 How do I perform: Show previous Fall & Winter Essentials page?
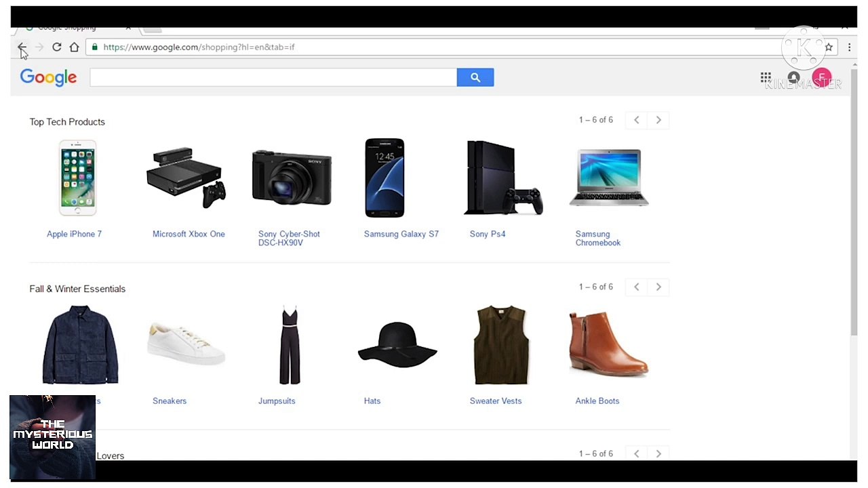[x=637, y=287]
